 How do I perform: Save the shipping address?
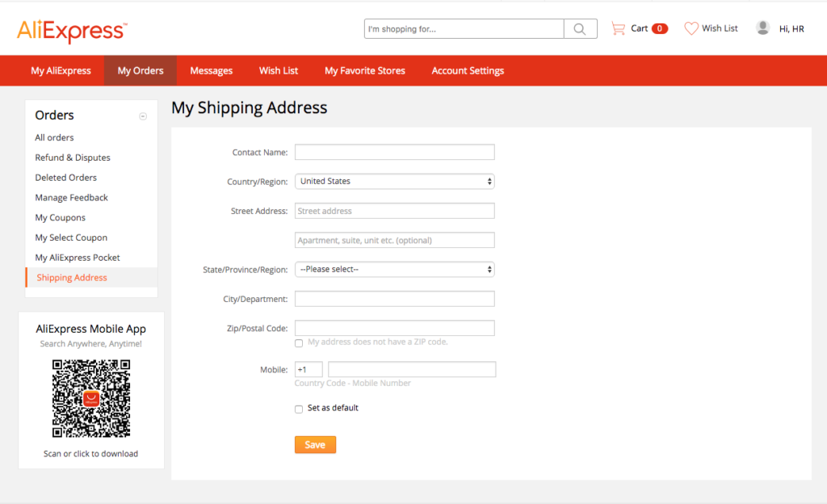316,445
